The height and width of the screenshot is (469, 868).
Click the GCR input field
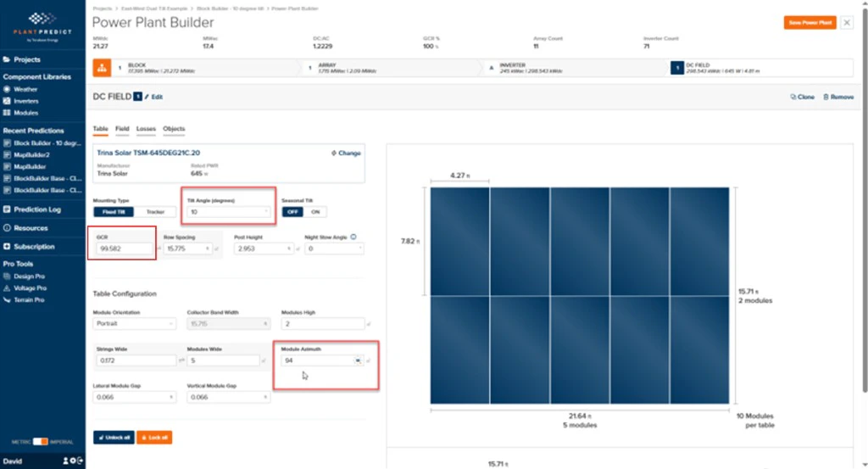click(x=125, y=248)
